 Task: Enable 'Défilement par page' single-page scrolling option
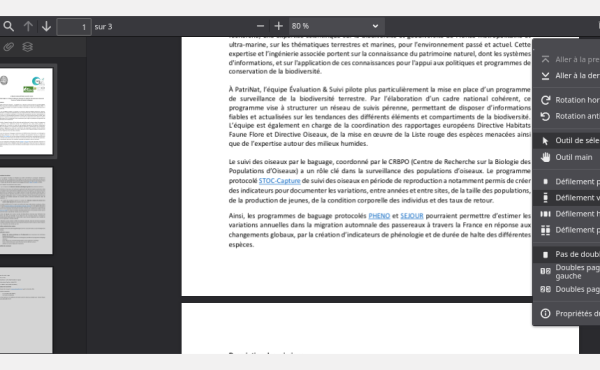567,181
